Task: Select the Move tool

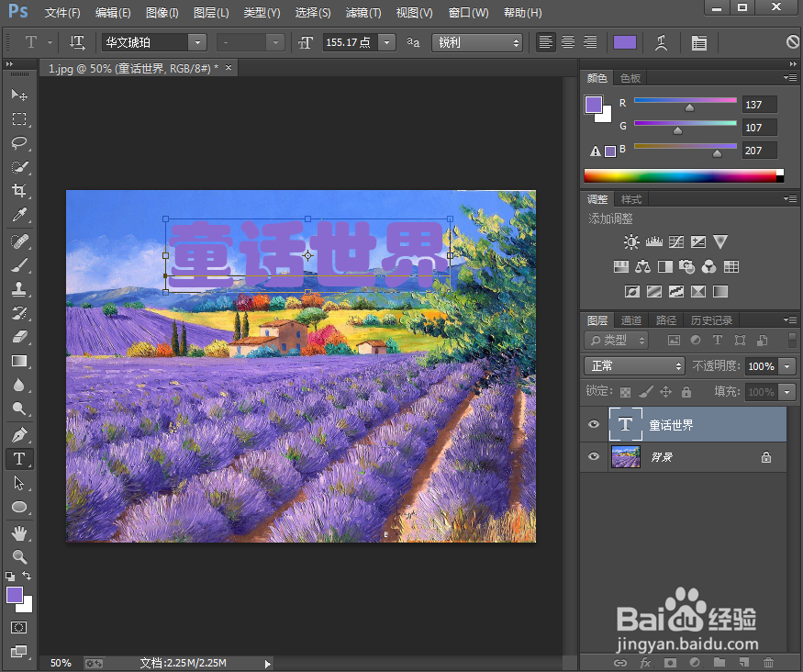Action: pos(19,95)
